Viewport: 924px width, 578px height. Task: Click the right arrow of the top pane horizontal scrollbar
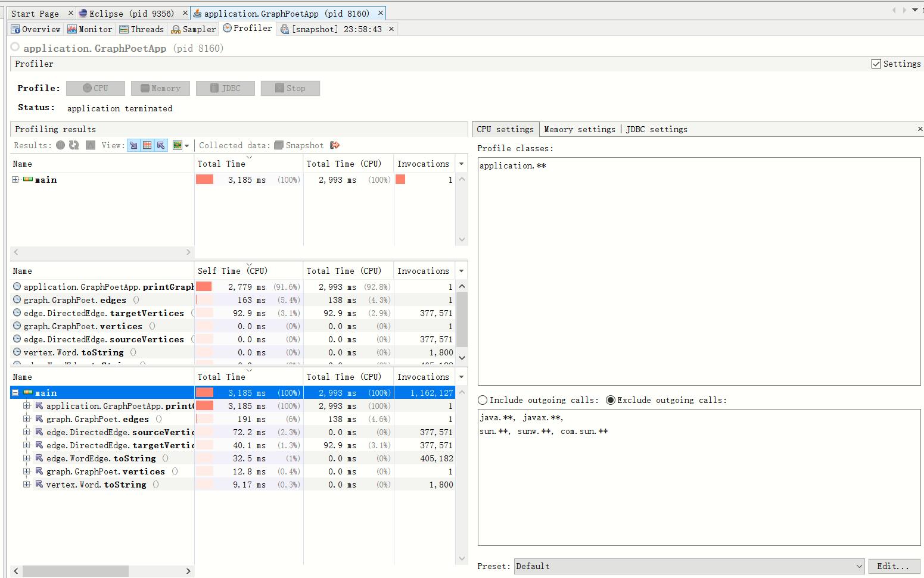(188, 252)
